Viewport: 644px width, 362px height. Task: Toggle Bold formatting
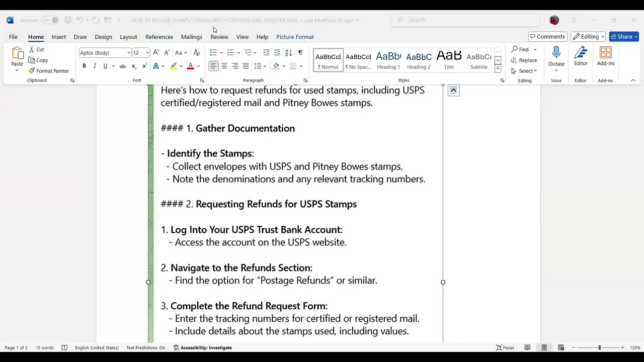tap(84, 66)
